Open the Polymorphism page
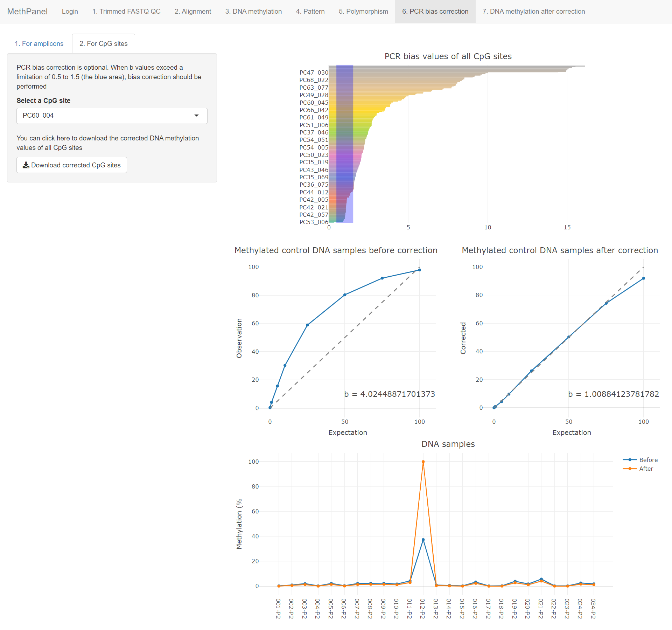This screenshot has width=672, height=630. click(363, 12)
